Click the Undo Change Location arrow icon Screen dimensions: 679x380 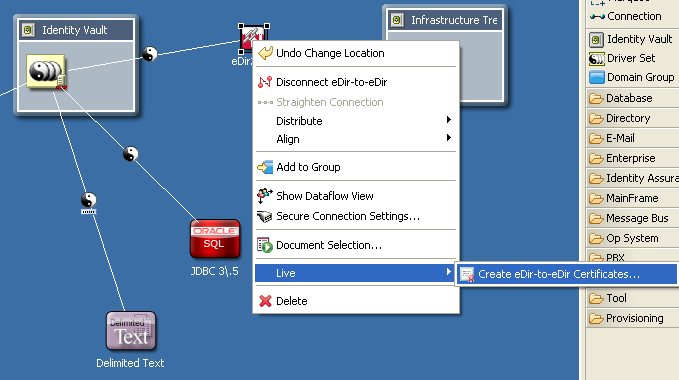tap(265, 53)
